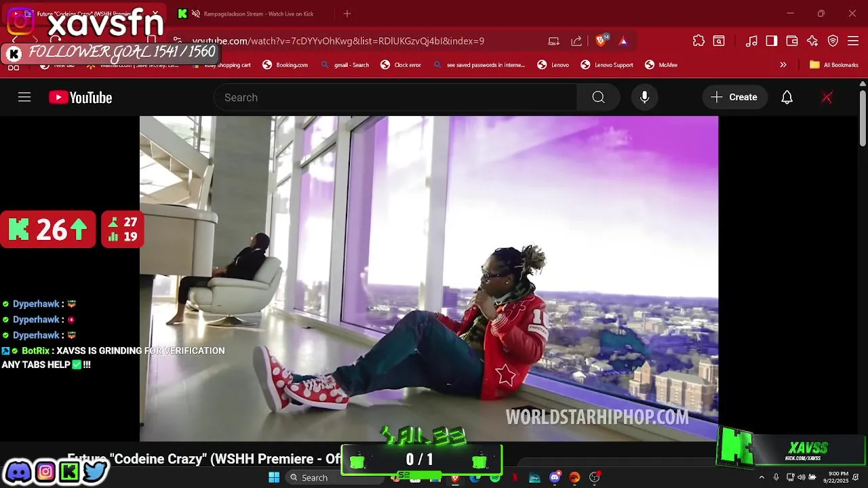868x488 pixels.
Task: Open the Create video menu
Action: [x=734, y=97]
